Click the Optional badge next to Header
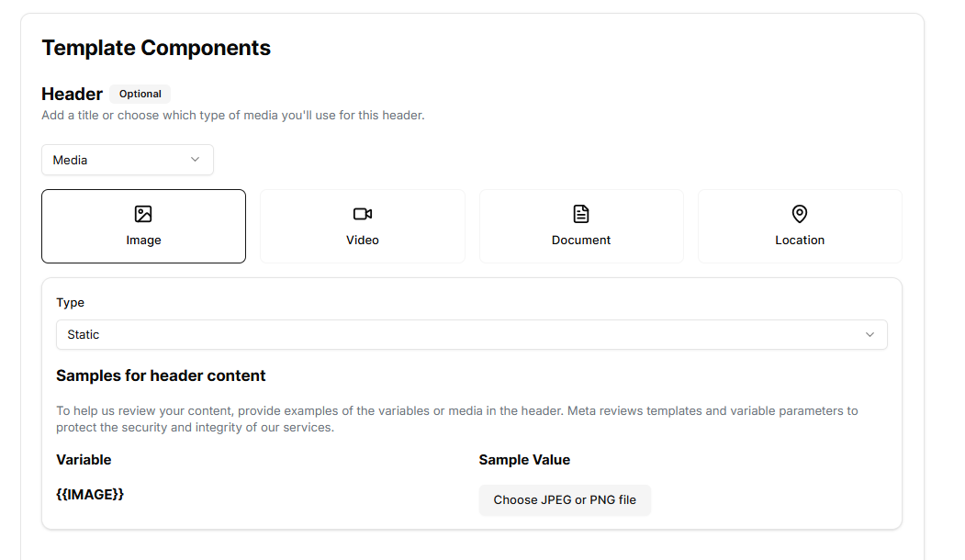This screenshot has height=560, width=965. (140, 94)
